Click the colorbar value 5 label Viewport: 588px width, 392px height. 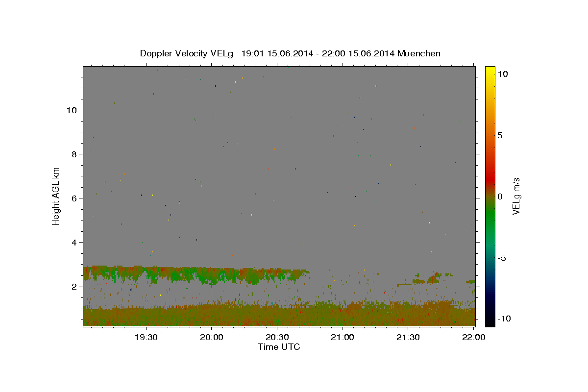[500, 135]
